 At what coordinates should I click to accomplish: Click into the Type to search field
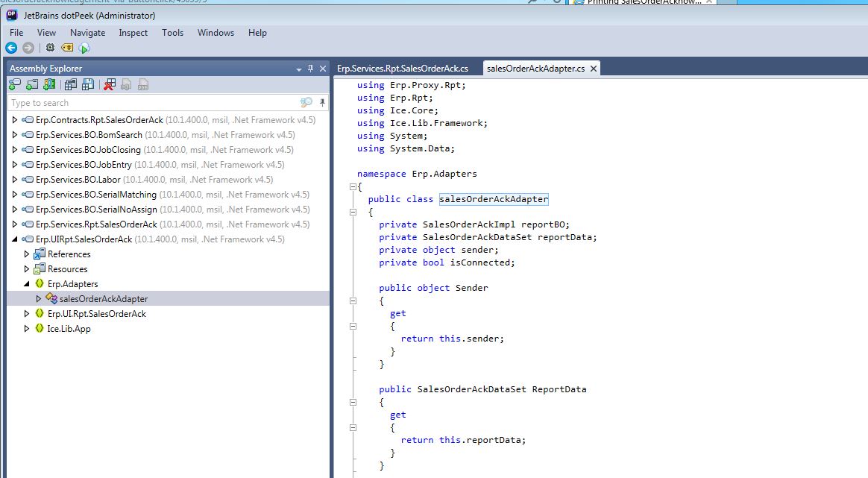pyautogui.click(x=154, y=103)
